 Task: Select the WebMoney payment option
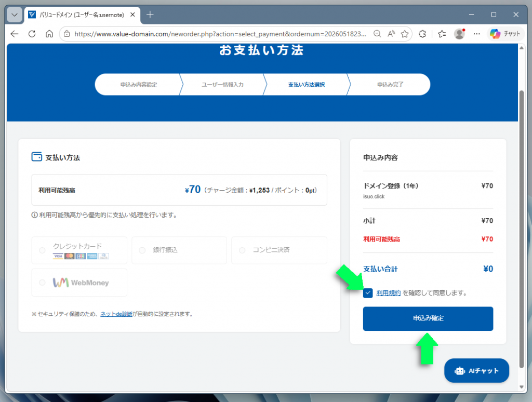click(79, 283)
